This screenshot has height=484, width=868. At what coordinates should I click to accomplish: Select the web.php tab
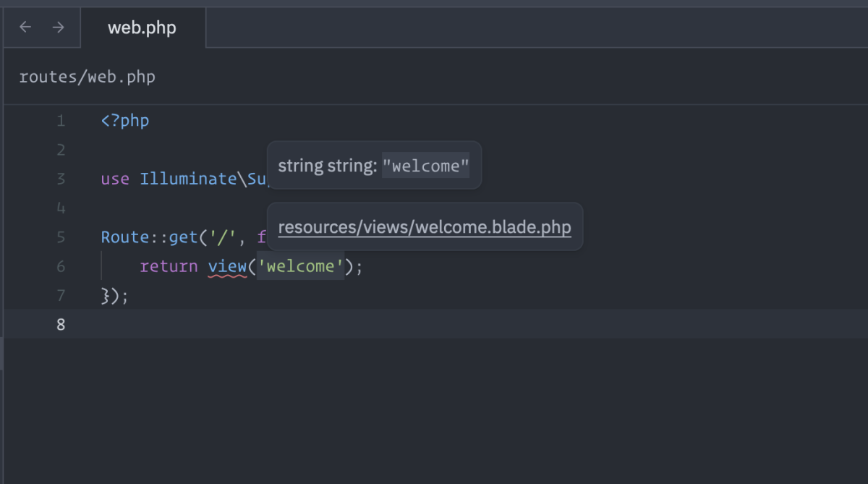pos(142,28)
